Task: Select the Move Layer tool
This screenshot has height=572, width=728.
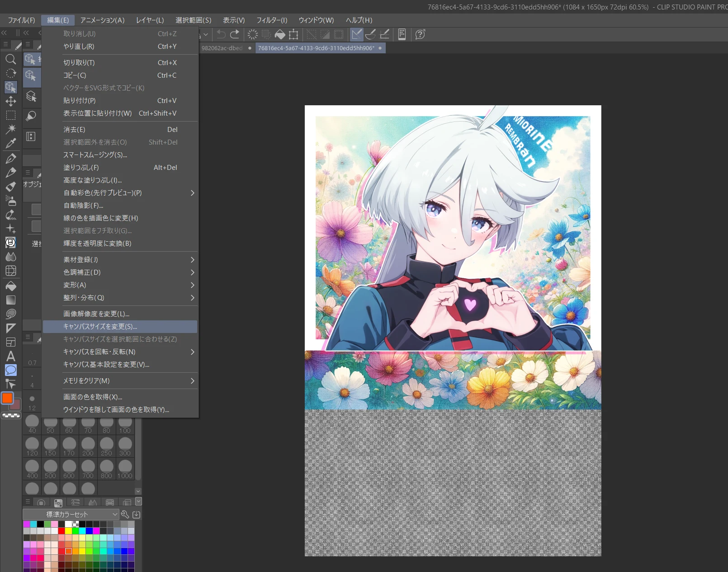Action: [11, 101]
